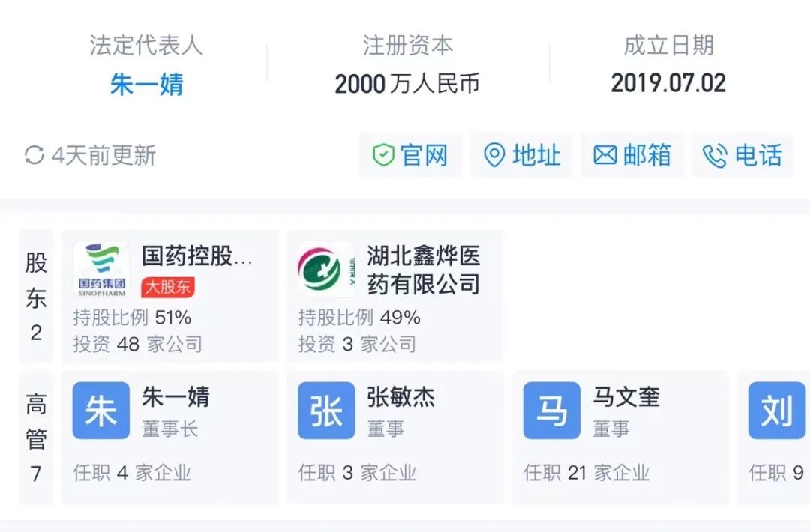
Task: Tap the envelope 邮箱 icon
Action: pyautogui.click(x=605, y=155)
